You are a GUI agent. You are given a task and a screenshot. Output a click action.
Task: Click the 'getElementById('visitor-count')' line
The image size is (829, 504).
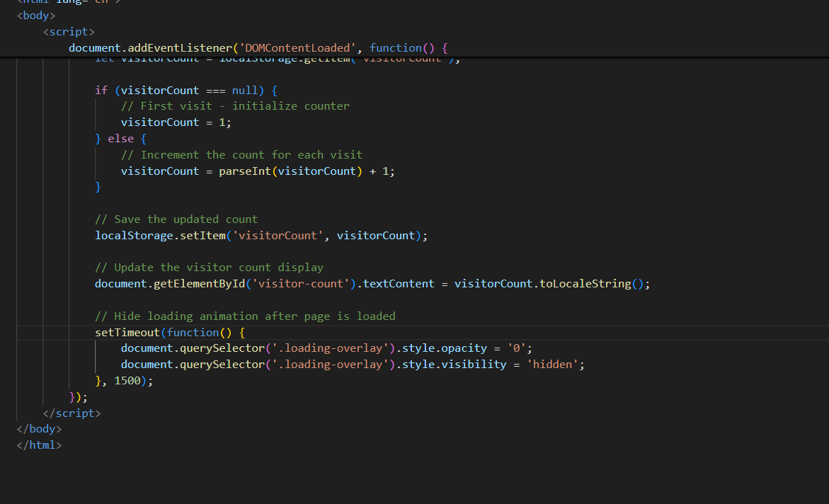372,284
